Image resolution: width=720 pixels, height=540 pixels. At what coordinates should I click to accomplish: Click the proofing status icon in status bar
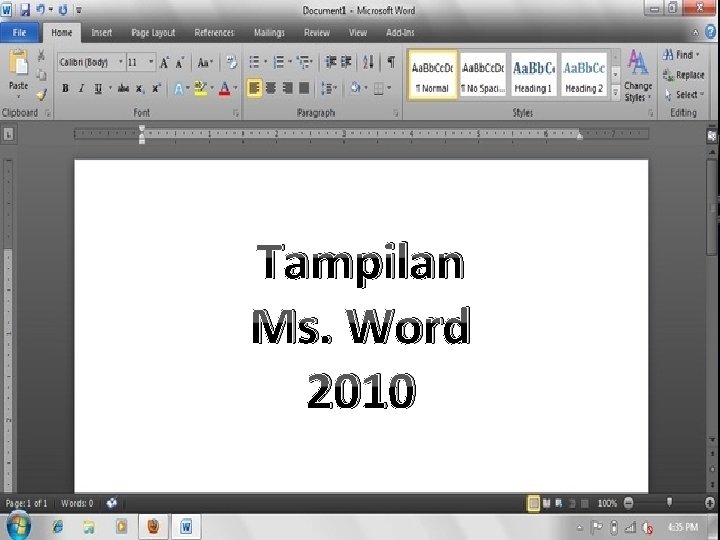[x=112, y=503]
